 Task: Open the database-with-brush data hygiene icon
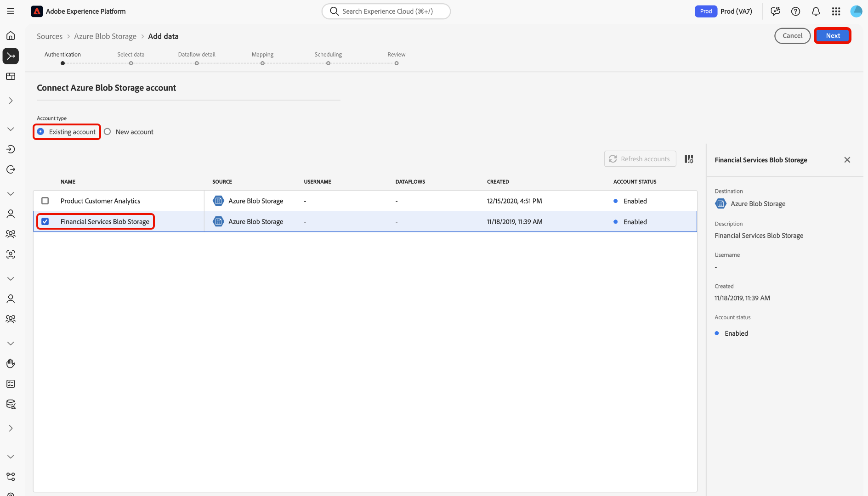[x=11, y=404]
